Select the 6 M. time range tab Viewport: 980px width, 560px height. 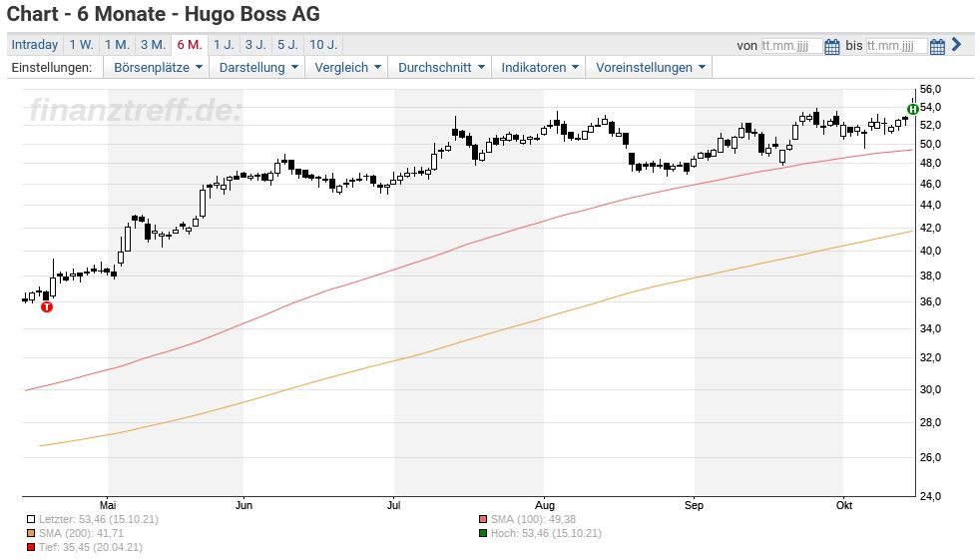tap(190, 45)
